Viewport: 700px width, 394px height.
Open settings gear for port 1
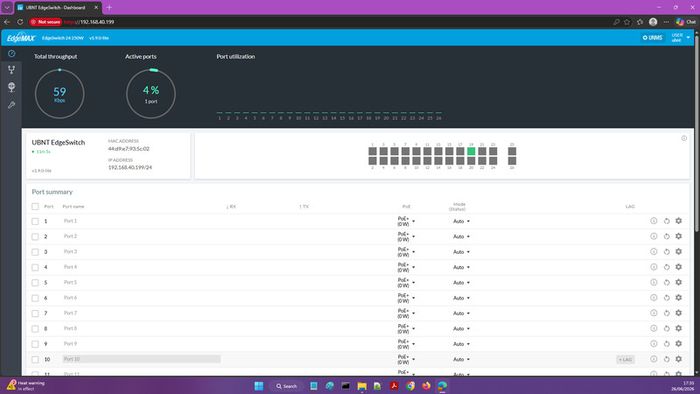(679, 221)
